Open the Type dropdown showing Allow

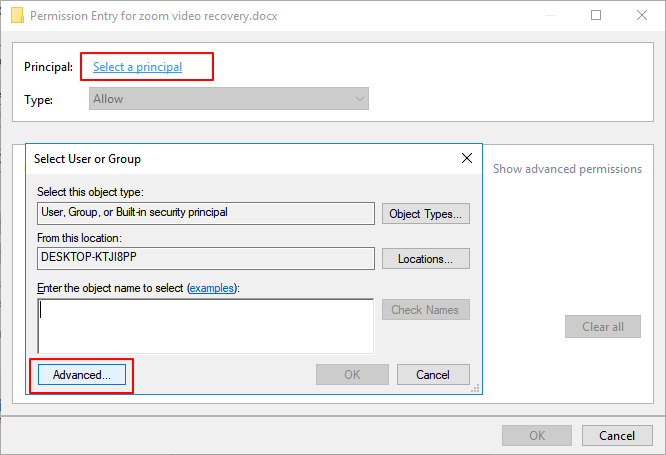coord(228,99)
